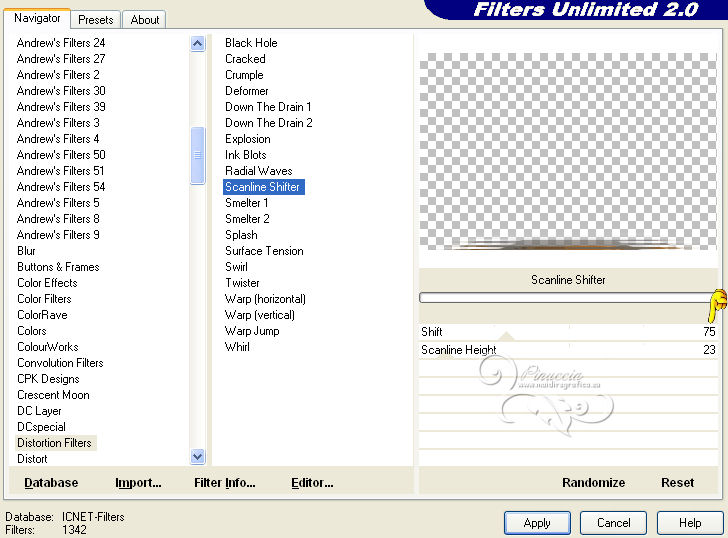Select the Black Hole filter

[x=251, y=43]
